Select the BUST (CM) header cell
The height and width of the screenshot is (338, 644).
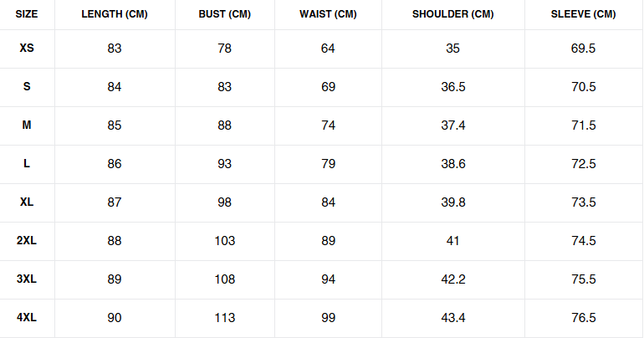[225, 14]
